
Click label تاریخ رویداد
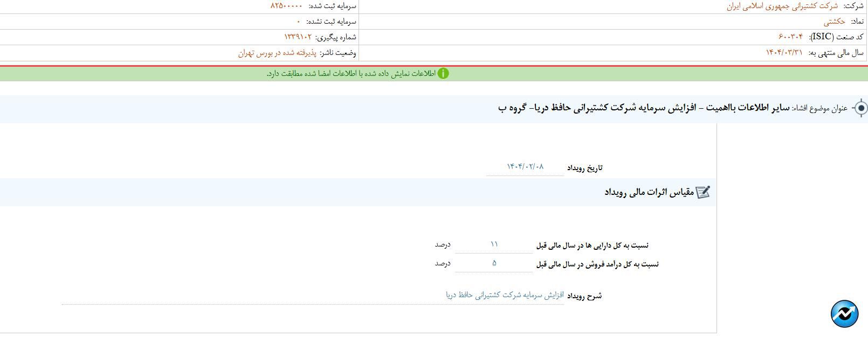click(x=585, y=168)
